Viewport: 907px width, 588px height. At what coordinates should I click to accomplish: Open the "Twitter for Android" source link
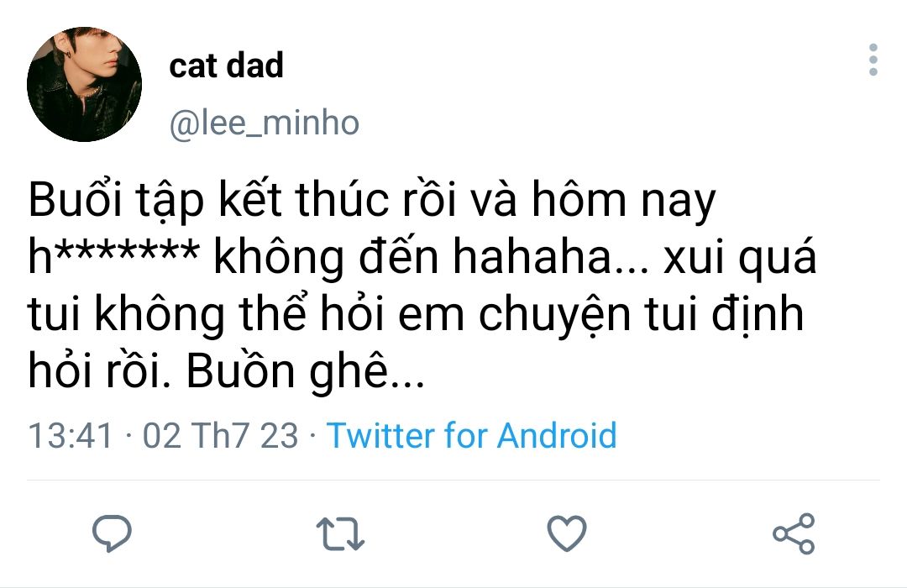point(471,436)
